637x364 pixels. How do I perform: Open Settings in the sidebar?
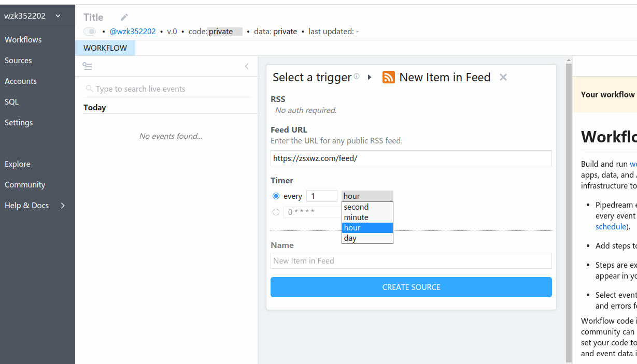coord(19,122)
